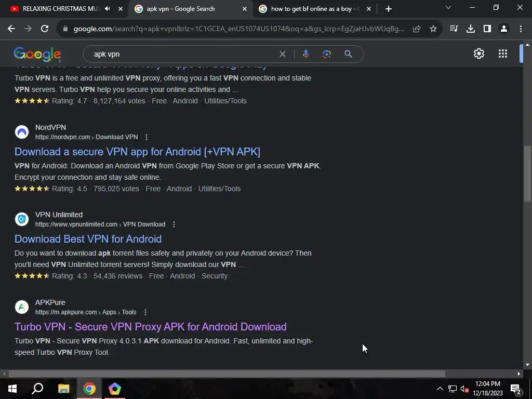
Task: Select the apk vpn Google Search tab
Action: [190, 9]
